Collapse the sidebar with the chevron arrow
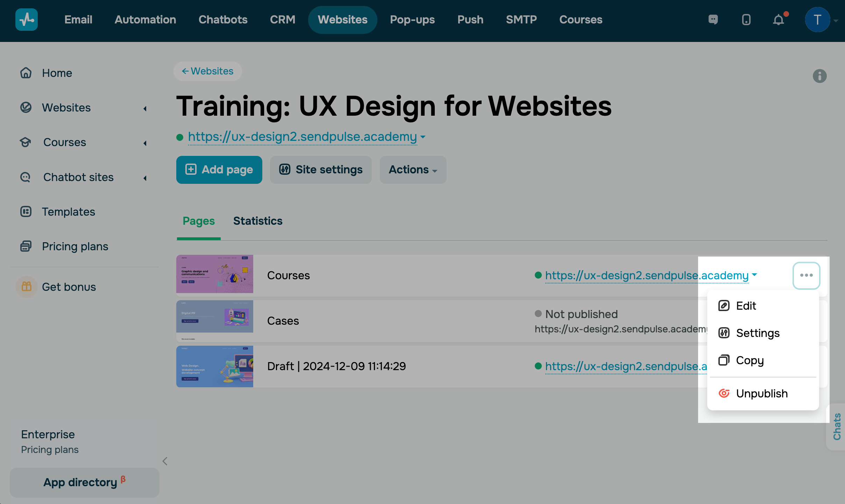 tap(165, 461)
